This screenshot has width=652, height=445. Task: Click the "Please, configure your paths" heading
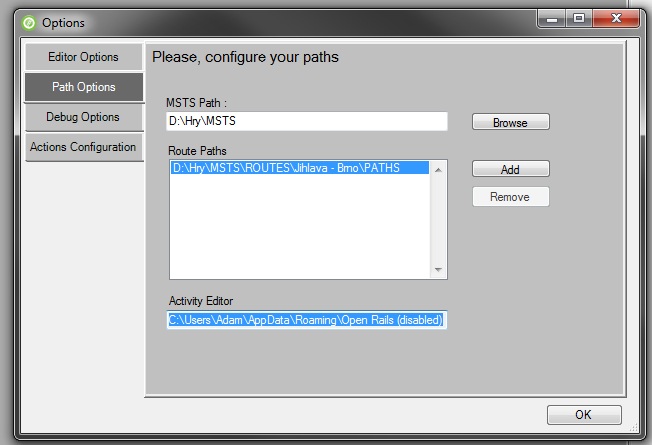pos(245,58)
